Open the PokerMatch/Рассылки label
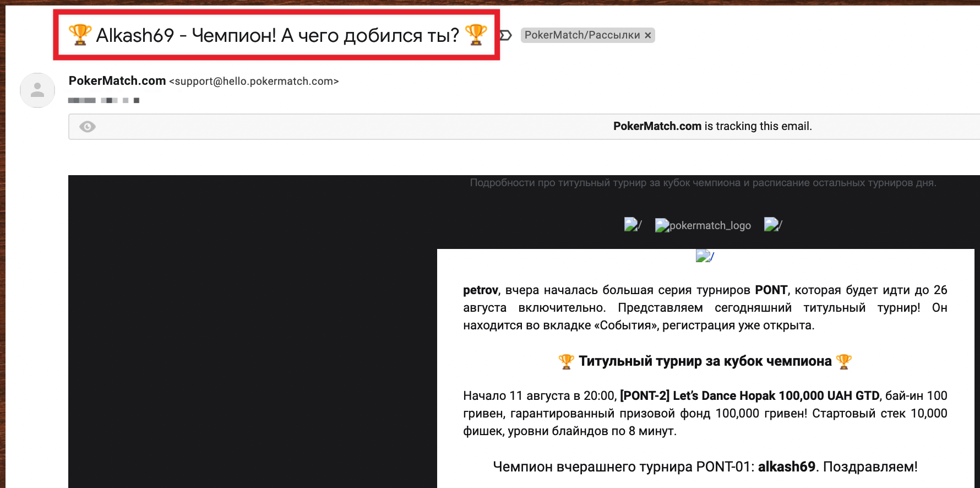The width and height of the screenshot is (980, 488). [x=582, y=35]
